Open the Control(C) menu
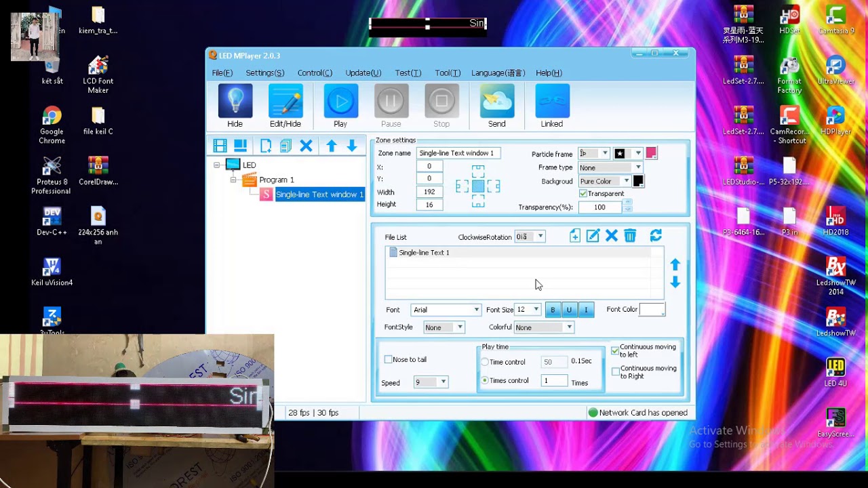868x488 pixels. click(x=315, y=73)
